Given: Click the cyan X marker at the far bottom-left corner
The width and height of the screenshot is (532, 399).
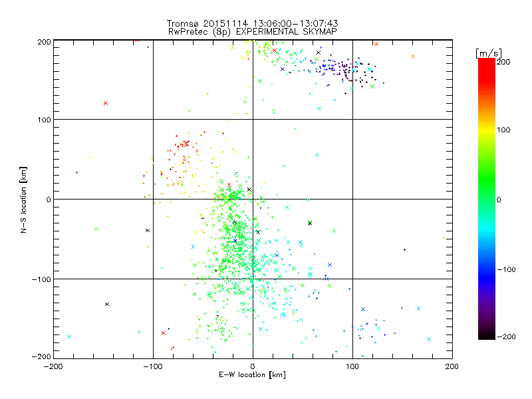Looking at the screenshot, I should coord(69,336).
